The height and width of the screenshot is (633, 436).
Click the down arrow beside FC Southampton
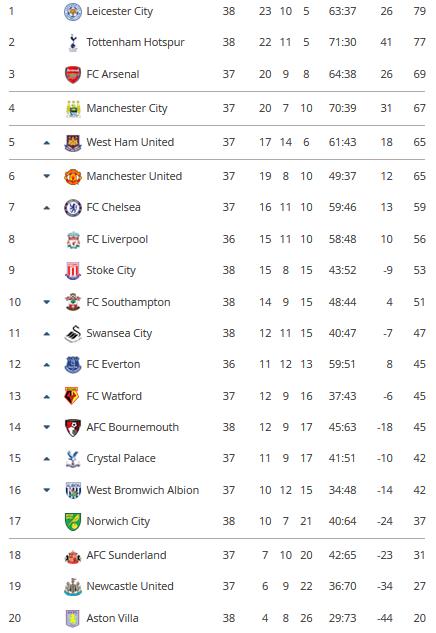pyautogui.click(x=47, y=302)
